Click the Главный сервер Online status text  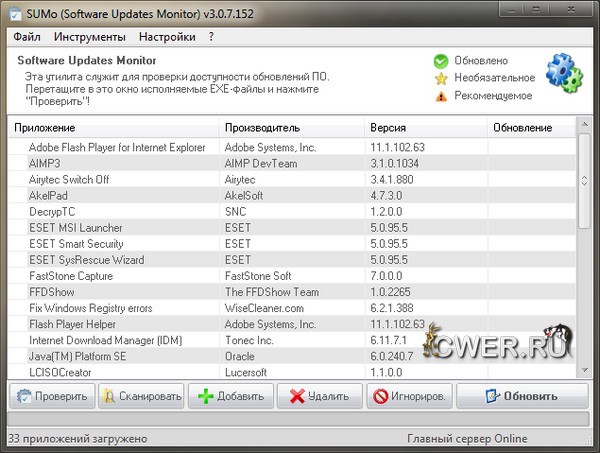467,438
